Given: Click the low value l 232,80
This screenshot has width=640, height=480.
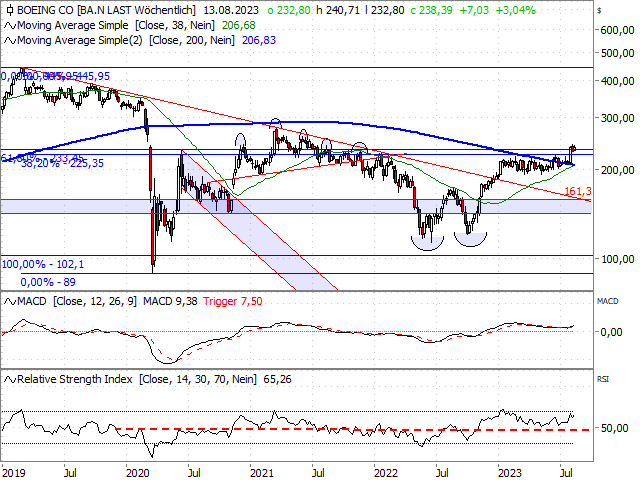Looking at the screenshot, I should click(385, 10).
